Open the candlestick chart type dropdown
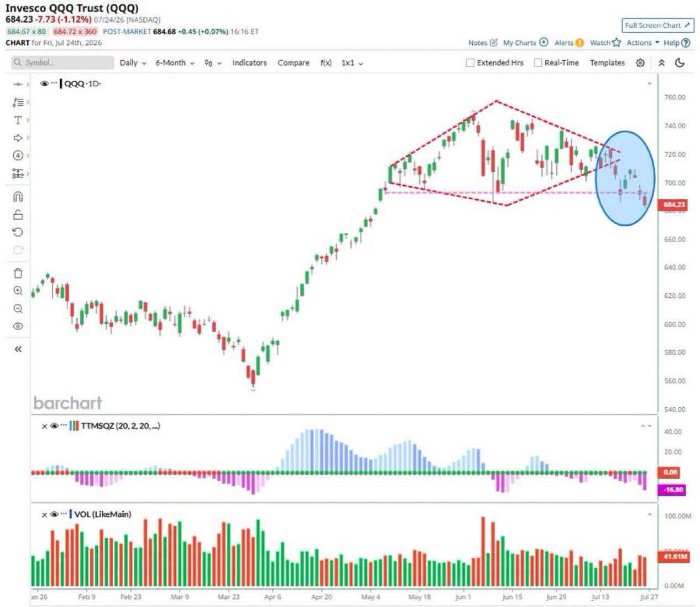The image size is (700, 607). coord(213,63)
